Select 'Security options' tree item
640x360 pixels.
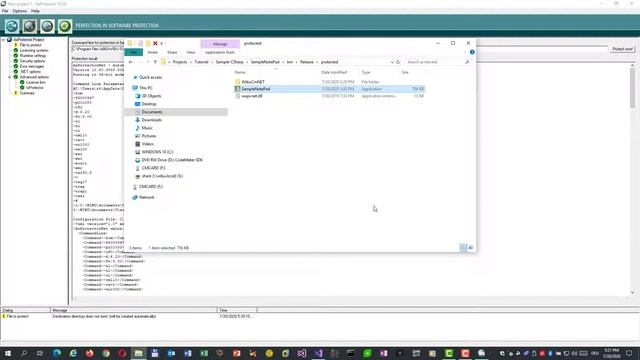click(32, 61)
